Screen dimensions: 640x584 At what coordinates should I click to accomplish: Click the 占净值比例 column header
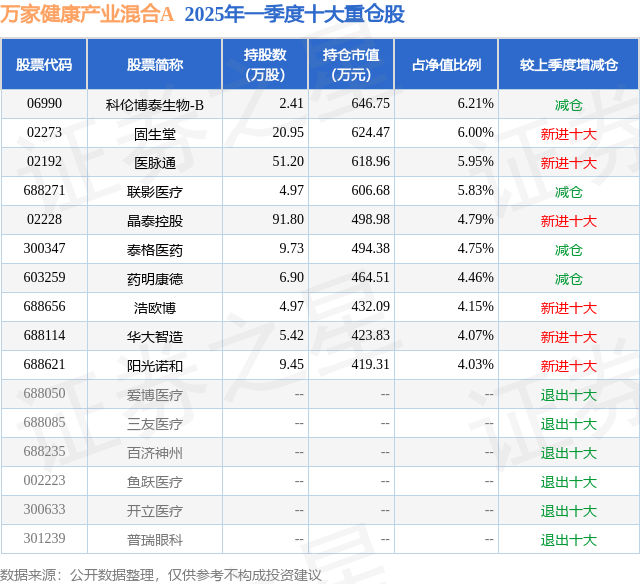click(446, 64)
